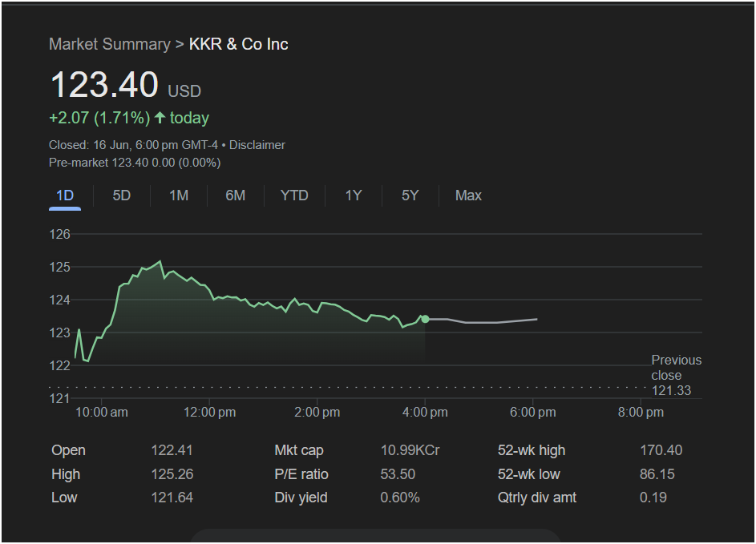Click the Market Summary breadcrumb link

click(x=110, y=44)
